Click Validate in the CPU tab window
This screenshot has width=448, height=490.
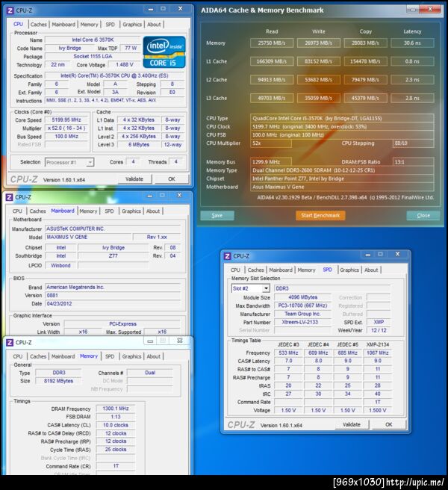click(134, 179)
